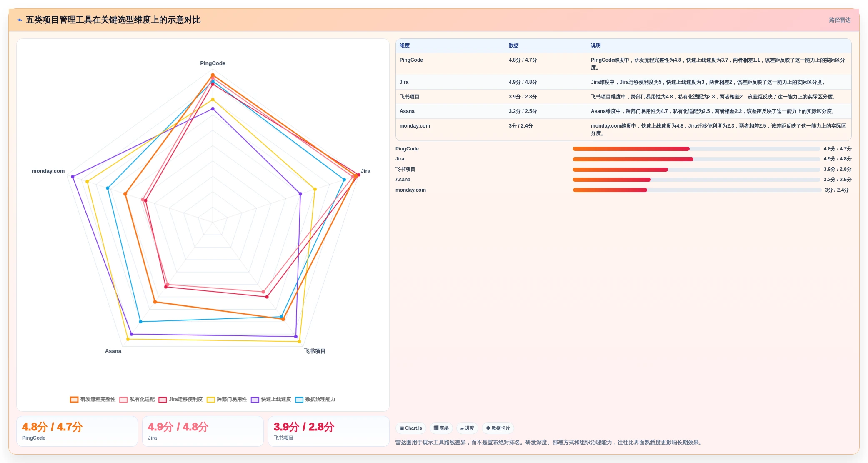Click the 飞书项目 progress bar

696,170
